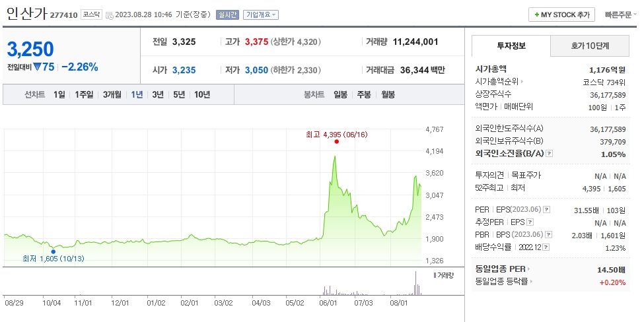The height and width of the screenshot is (322, 644).
Task: Click the 고가 value 3,375
Action: pyautogui.click(x=257, y=42)
